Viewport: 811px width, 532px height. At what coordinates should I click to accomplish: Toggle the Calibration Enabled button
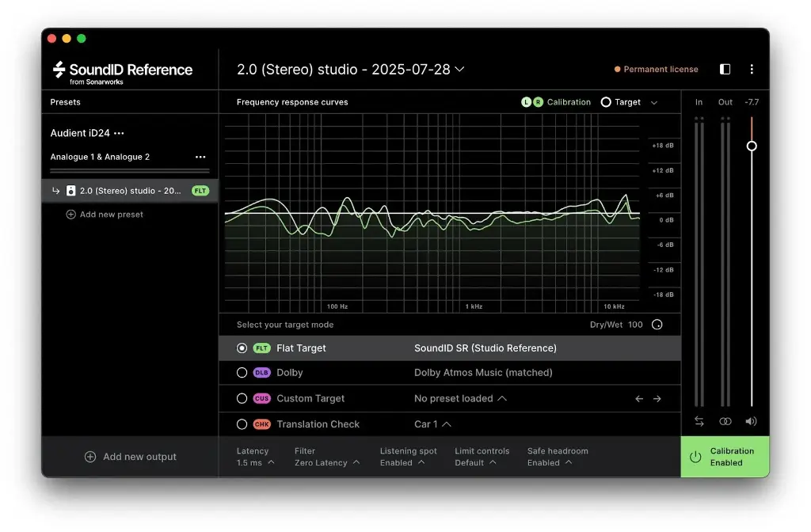[x=725, y=457]
